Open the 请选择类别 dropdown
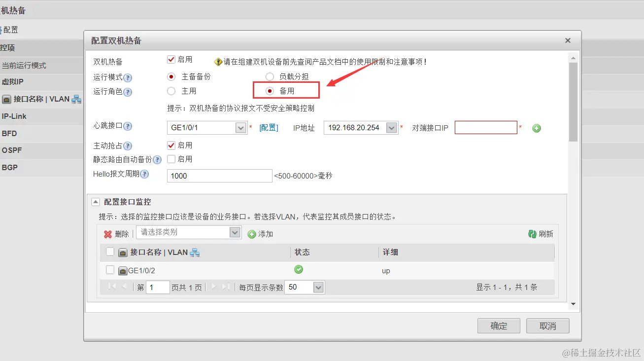This screenshot has width=644, height=361. 236,232
